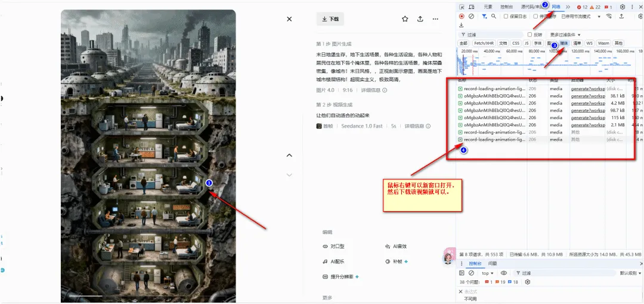Click the network timeline overview chart
This screenshot has width=644, height=304.
(x=550, y=61)
